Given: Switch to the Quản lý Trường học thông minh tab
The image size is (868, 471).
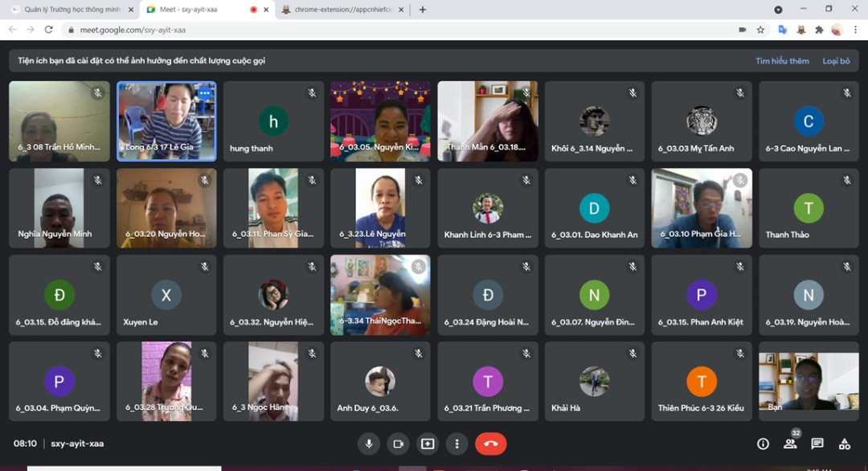Looking at the screenshot, I should pos(72,10).
